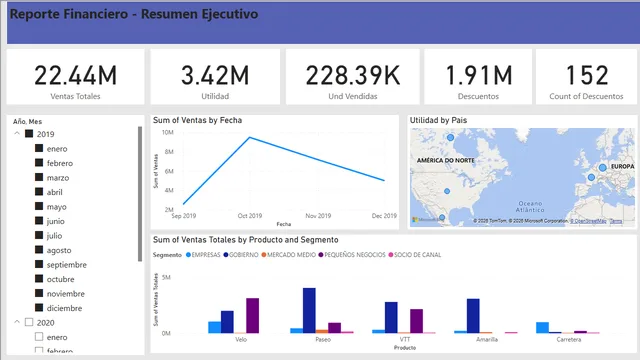
Task: Click the Carretera product axis label
Action: coord(569,340)
